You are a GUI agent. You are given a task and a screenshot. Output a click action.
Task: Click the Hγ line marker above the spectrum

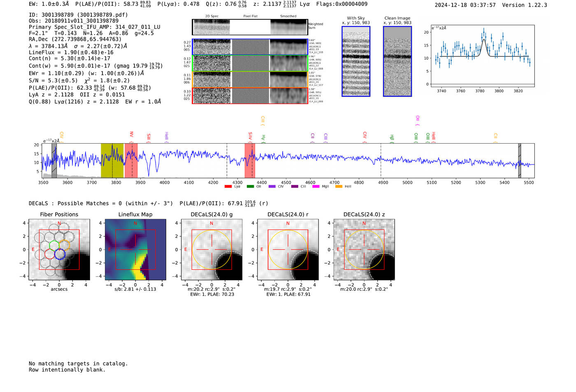(x=263, y=138)
